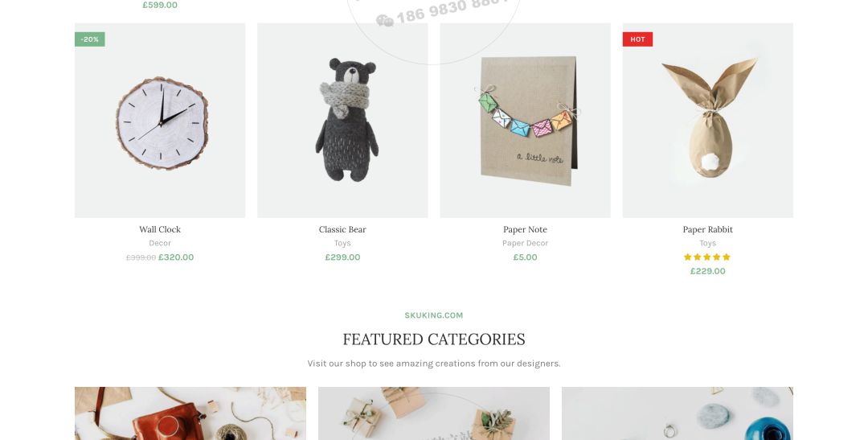The image size is (868, 440).
Task: Click the £320.00 Wall Clock sale price
Action: (176, 257)
